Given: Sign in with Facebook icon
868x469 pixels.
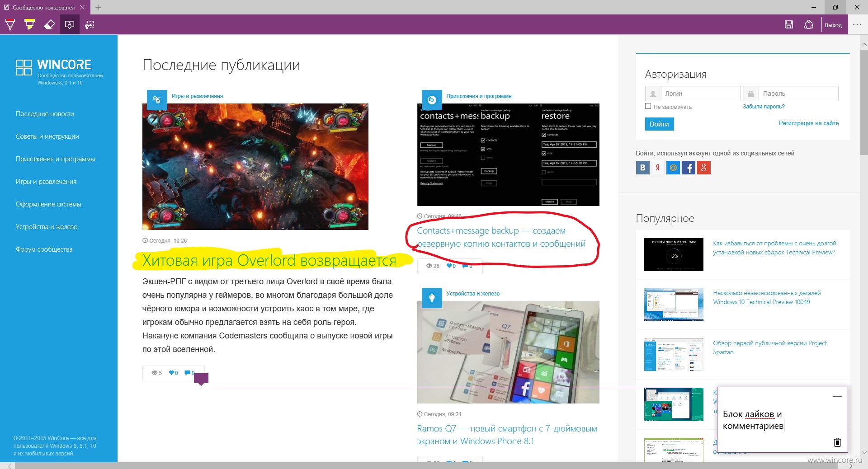Looking at the screenshot, I should [688, 168].
